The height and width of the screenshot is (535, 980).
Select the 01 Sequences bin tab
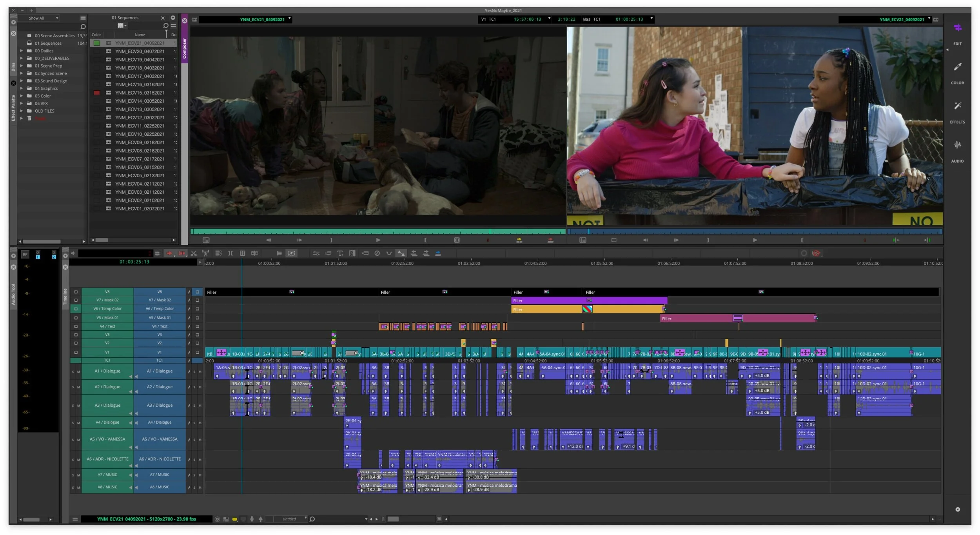(x=125, y=18)
